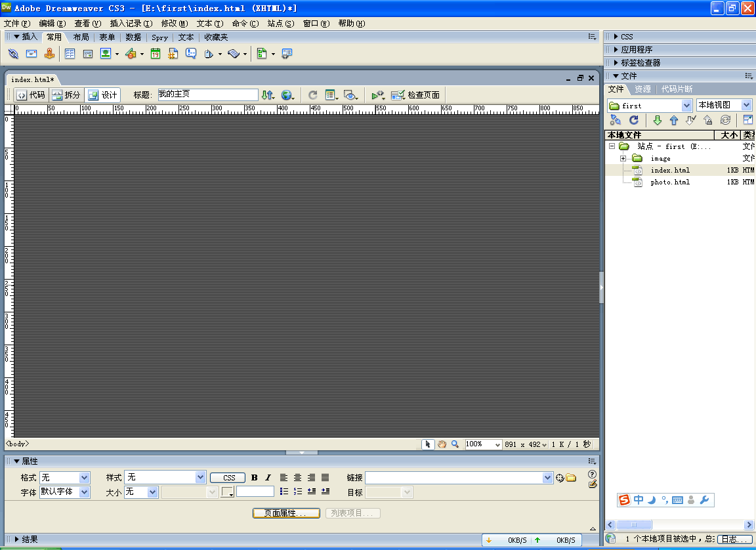
Task: Click the Preview in Browser globe icon
Action: 286,95
